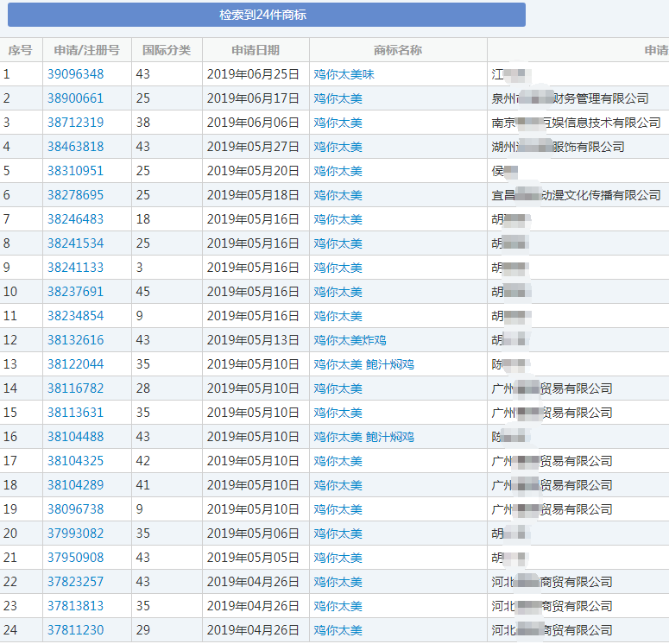Image resolution: width=669 pixels, height=644 pixels.
Task: Open trademark name in row 24
Action: (x=338, y=630)
